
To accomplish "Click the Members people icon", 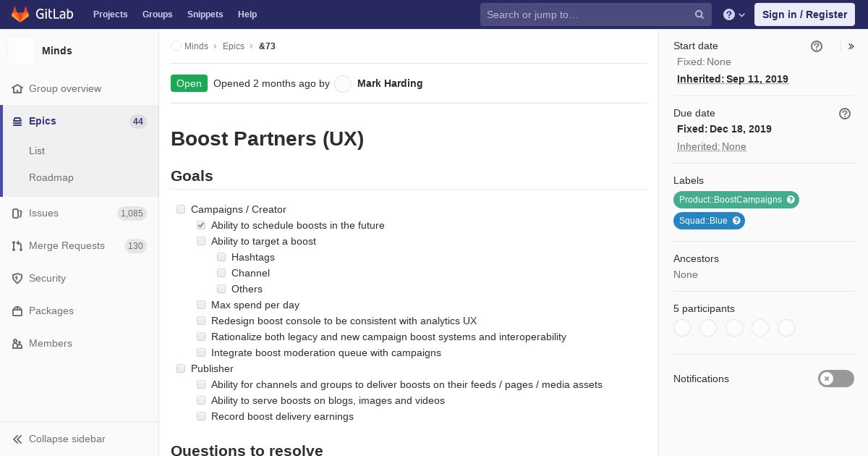I will coord(17,344).
